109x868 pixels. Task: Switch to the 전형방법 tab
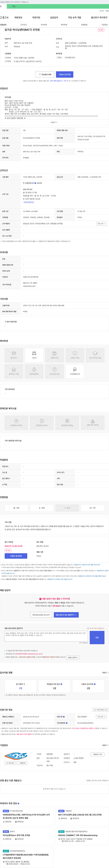[84, 25]
